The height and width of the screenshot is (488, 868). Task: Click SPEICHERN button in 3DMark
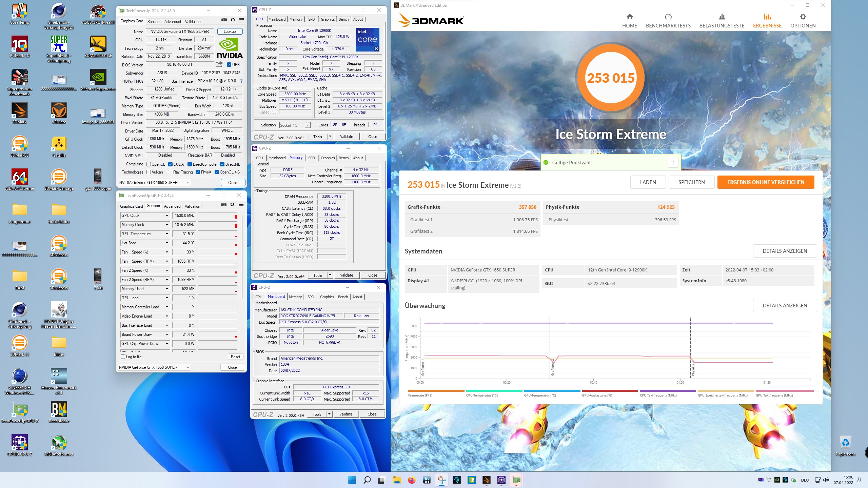[691, 182]
